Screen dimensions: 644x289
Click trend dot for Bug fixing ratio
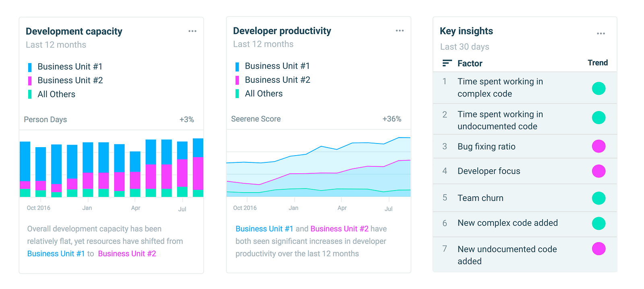point(599,146)
